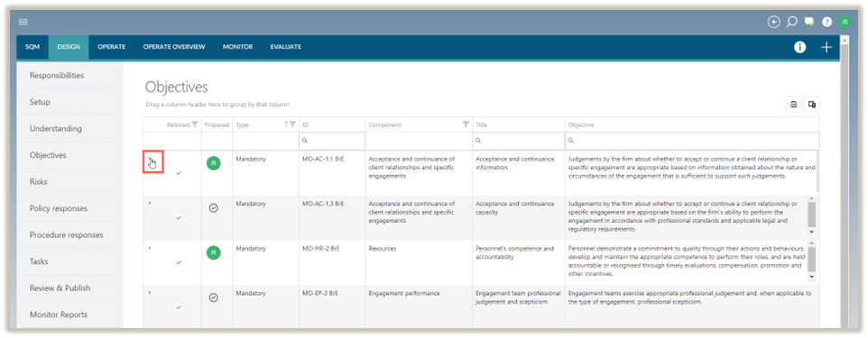
Task: Click the prepared check circle in the MO-EP-3 row
Action: (x=214, y=297)
